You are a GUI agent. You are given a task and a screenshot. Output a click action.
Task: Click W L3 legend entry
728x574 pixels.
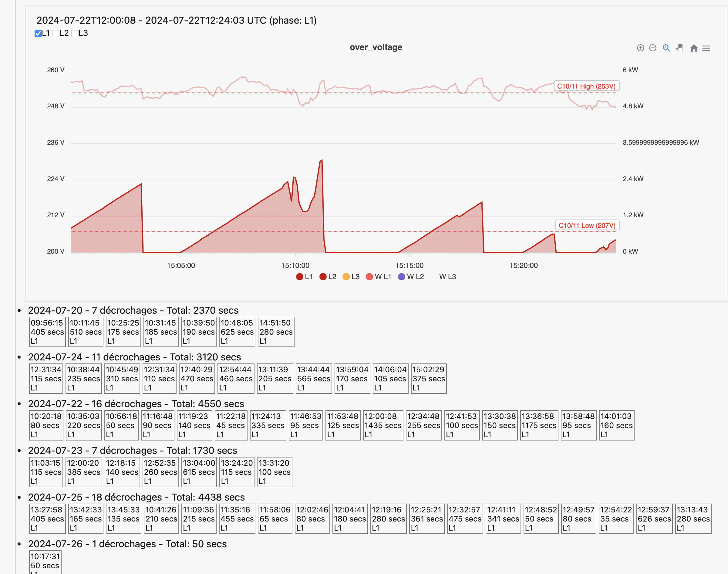[447, 277]
